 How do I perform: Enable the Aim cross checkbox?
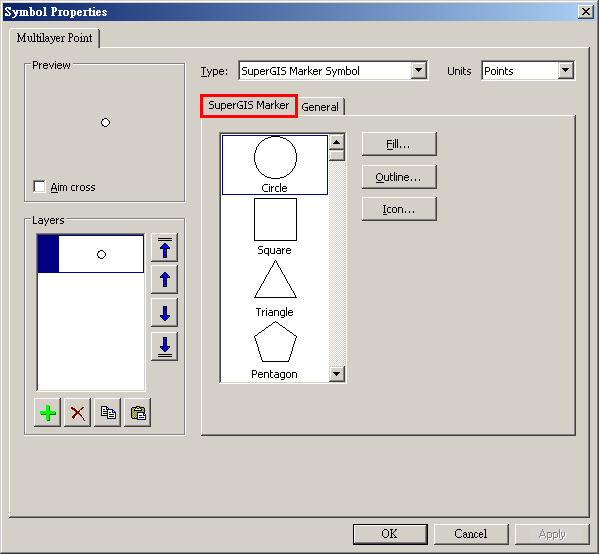[x=39, y=186]
